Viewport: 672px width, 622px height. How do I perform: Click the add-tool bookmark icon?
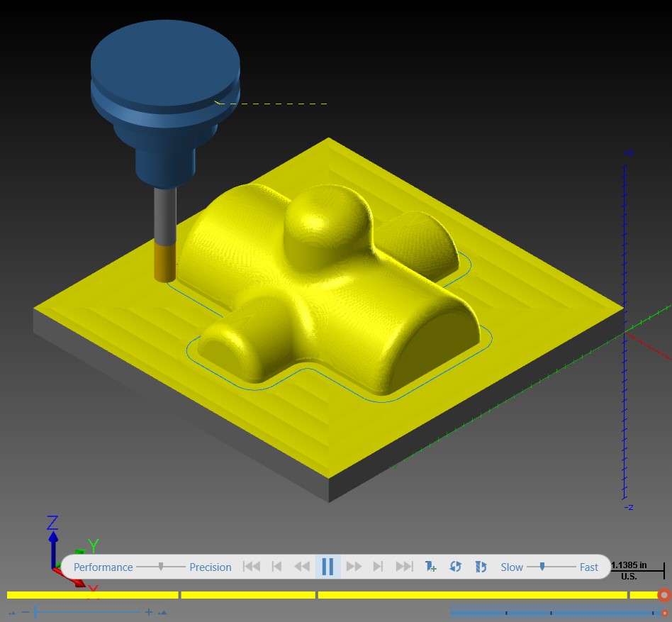[430, 567]
